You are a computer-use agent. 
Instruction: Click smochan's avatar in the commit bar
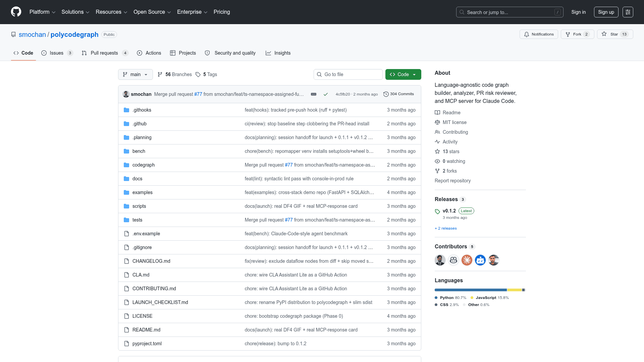pyautogui.click(x=126, y=94)
